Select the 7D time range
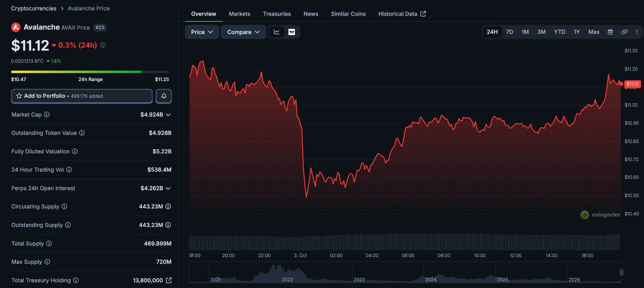 509,32
